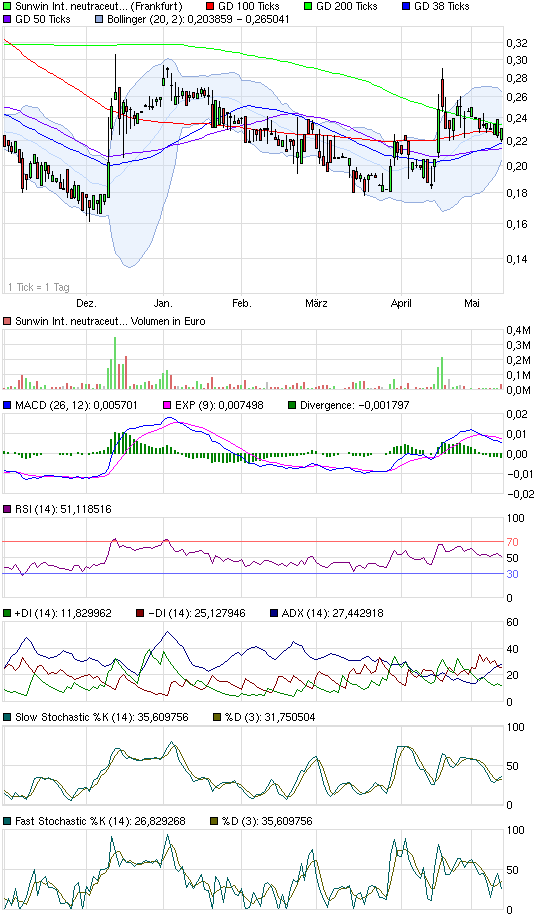Click the green Sunwin Int. legend swatch
This screenshot has height=918, width=545.
coord(7,6)
